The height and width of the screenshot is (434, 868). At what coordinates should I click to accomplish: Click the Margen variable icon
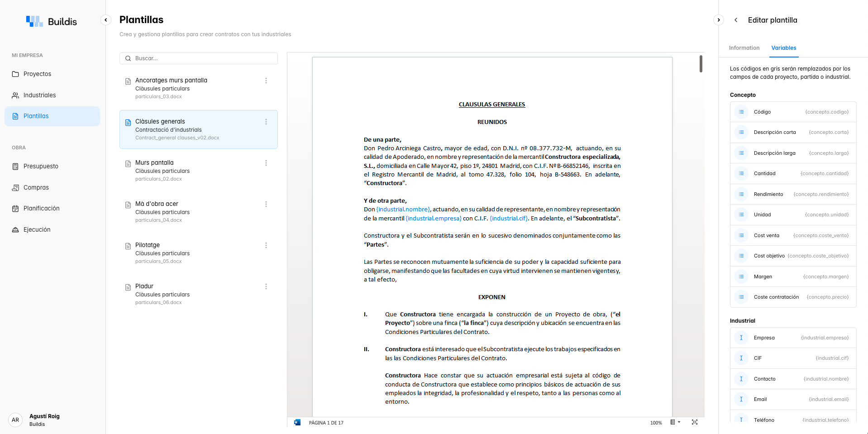pyautogui.click(x=741, y=277)
